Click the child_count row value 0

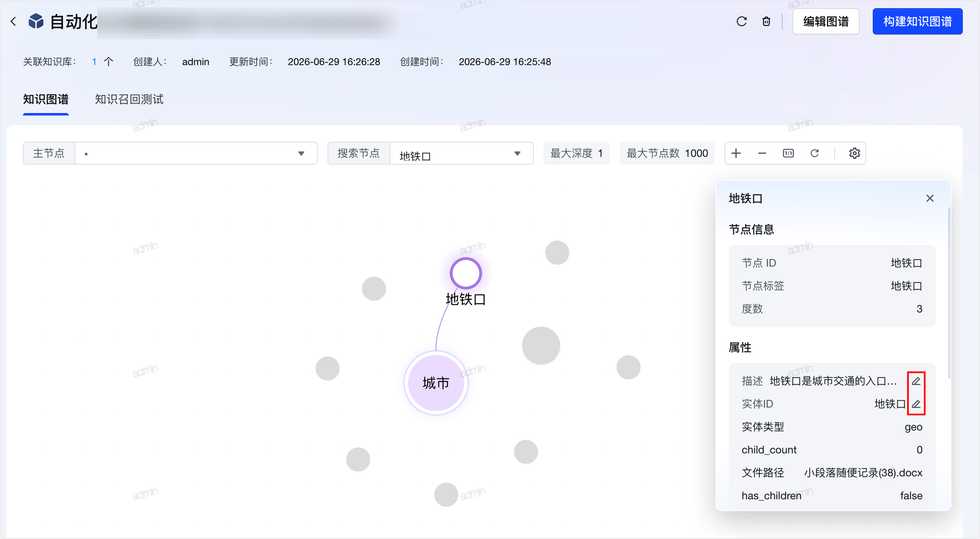tap(919, 450)
